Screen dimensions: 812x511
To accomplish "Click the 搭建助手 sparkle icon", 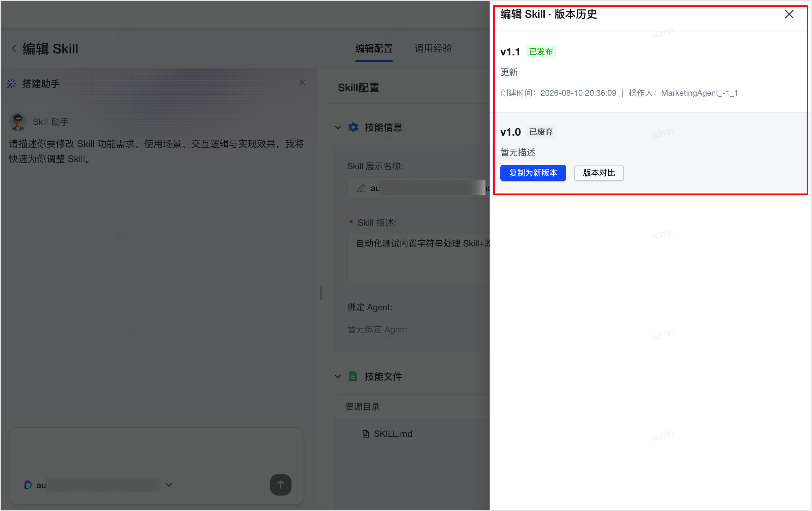I will point(11,84).
